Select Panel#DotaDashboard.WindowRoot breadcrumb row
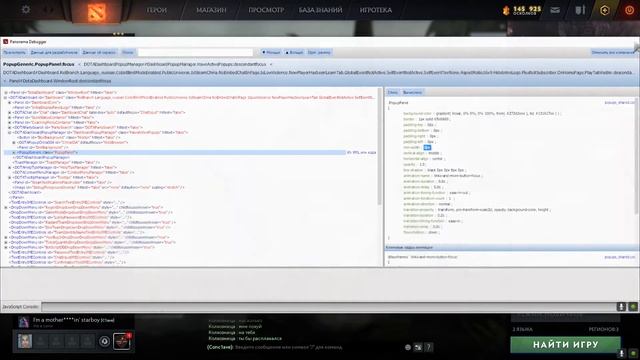640x360 pixels. (60, 81)
